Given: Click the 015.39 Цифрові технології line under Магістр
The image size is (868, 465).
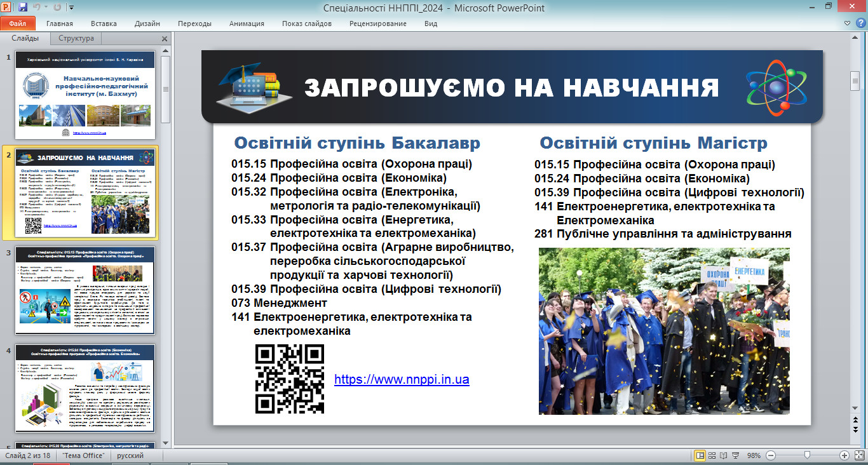Looking at the screenshot, I should tap(669, 192).
